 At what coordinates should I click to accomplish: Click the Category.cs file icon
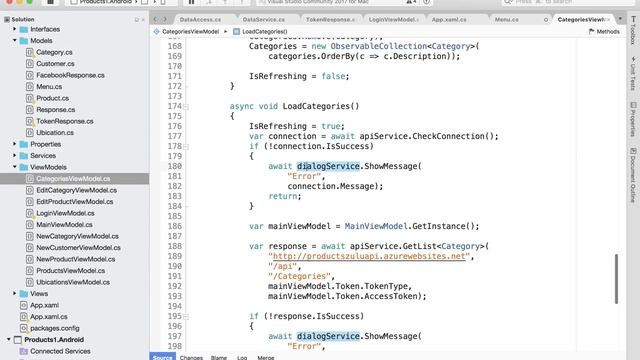tap(30, 52)
